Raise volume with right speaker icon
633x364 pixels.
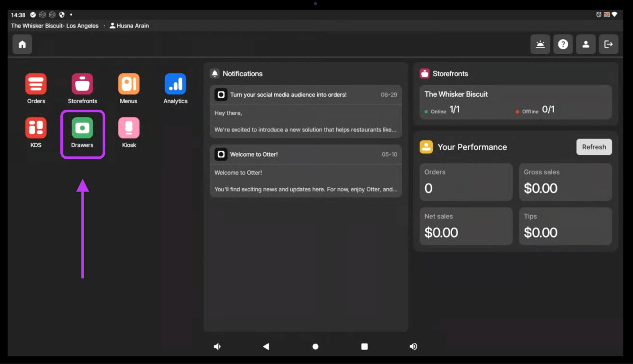coord(413,347)
